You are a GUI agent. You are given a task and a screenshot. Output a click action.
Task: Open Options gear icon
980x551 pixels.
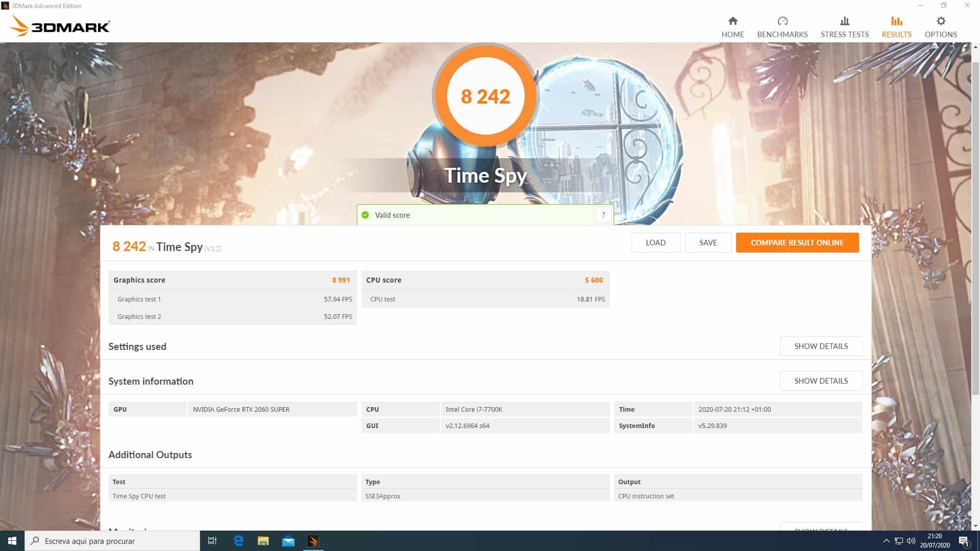(940, 21)
